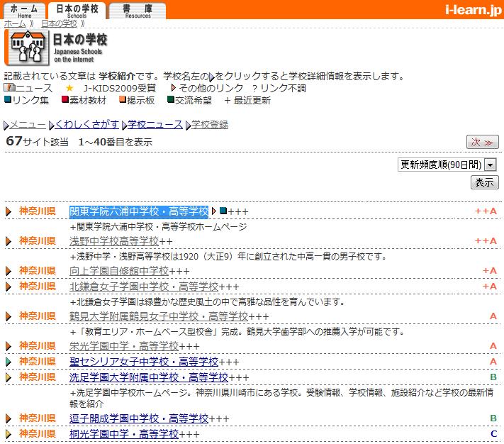
Task: Open 関東学院六浦中学校・高等学校 link
Action: 139,211
